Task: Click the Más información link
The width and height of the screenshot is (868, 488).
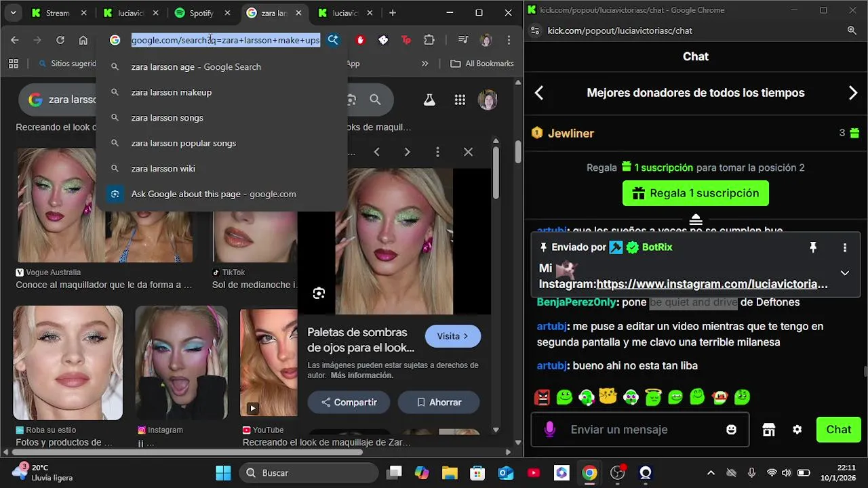Action: point(361,375)
